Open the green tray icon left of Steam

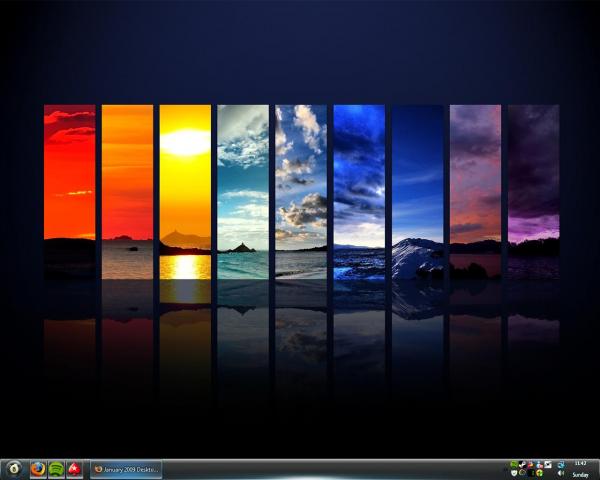[x=513, y=464]
